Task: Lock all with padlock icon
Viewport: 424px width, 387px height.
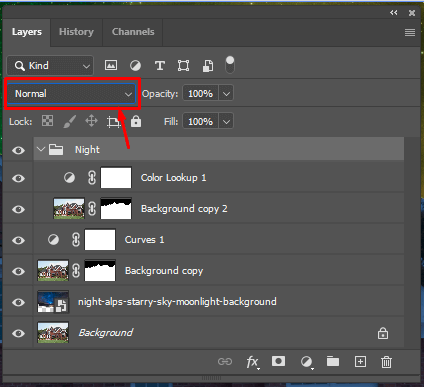Action: point(136,121)
